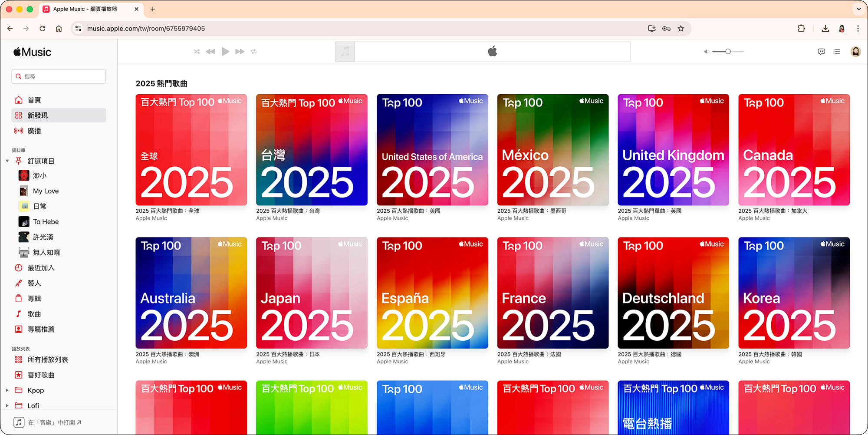Click the 最近加入 recently added icon
868x435 pixels.
pyautogui.click(x=19, y=267)
